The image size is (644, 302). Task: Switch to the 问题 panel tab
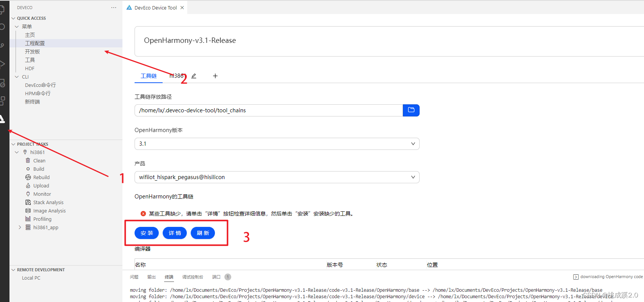point(134,277)
